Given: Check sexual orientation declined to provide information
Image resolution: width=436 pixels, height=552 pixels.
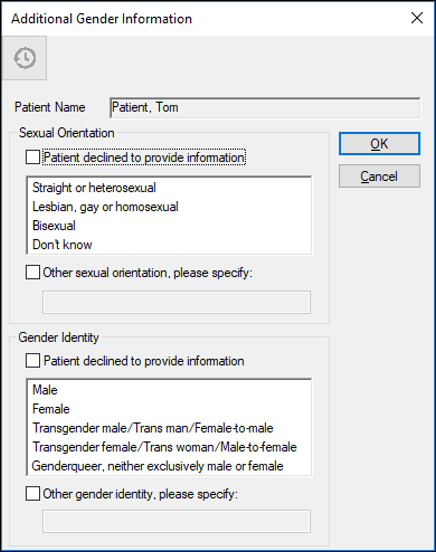Looking at the screenshot, I should click(33, 157).
